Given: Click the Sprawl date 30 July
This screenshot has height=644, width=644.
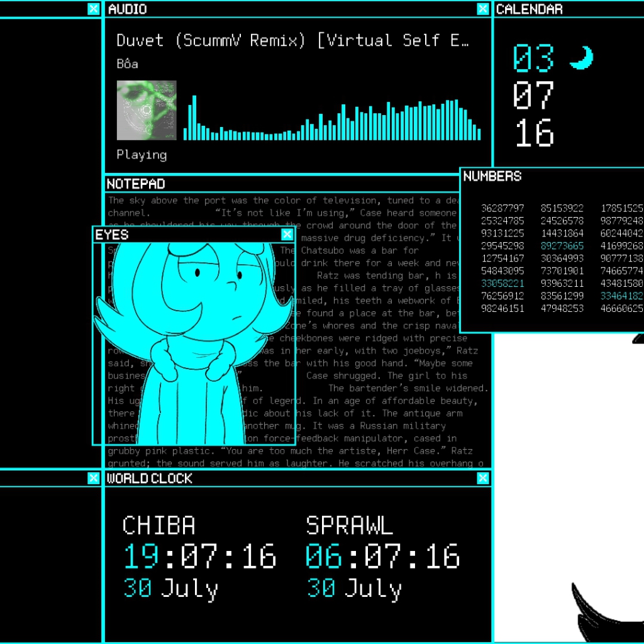Looking at the screenshot, I should [354, 589].
